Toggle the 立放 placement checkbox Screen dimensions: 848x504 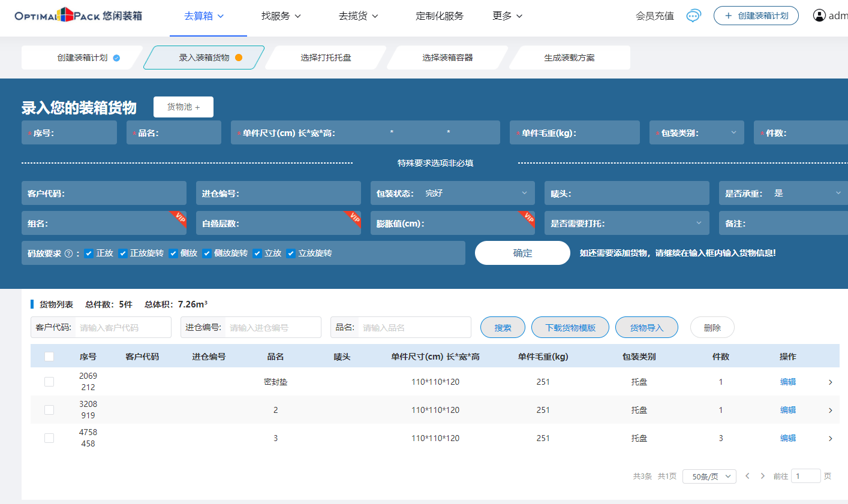[x=257, y=253]
